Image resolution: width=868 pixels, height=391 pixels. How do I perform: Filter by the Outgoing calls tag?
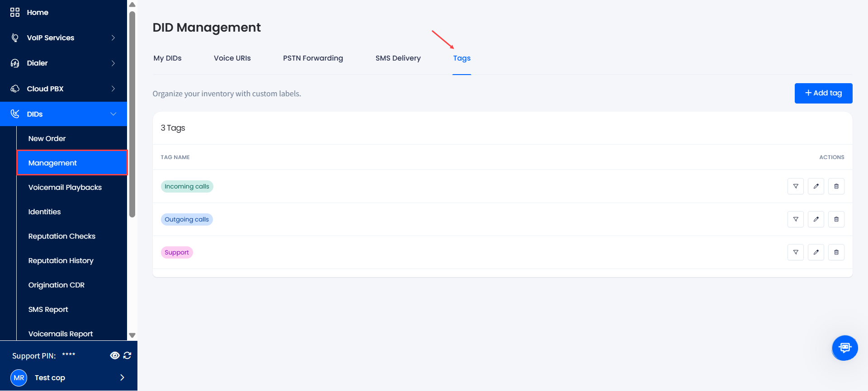pyautogui.click(x=796, y=219)
